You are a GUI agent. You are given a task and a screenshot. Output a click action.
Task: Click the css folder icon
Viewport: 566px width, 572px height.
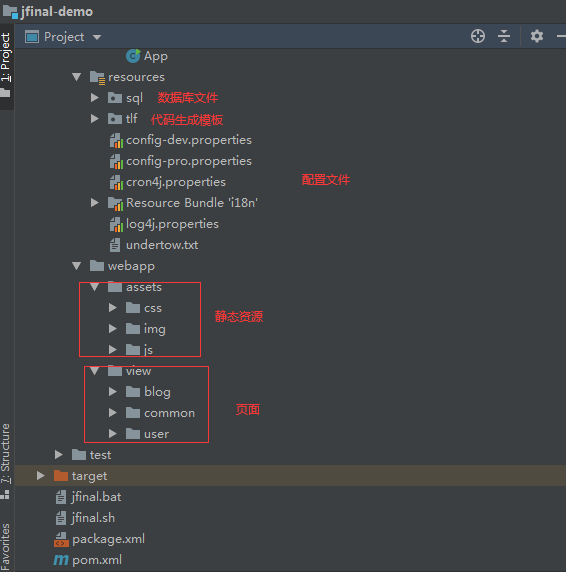[133, 308]
